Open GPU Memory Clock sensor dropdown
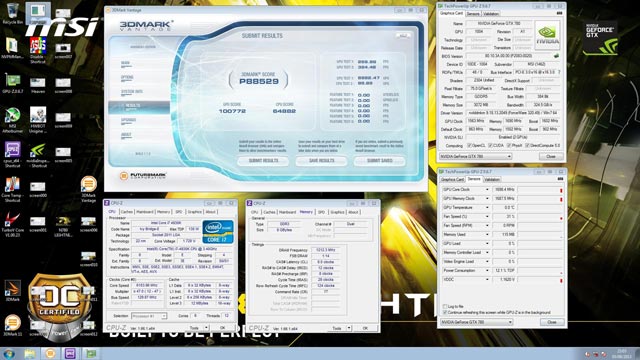The height and width of the screenshot is (360, 640). tap(487, 199)
